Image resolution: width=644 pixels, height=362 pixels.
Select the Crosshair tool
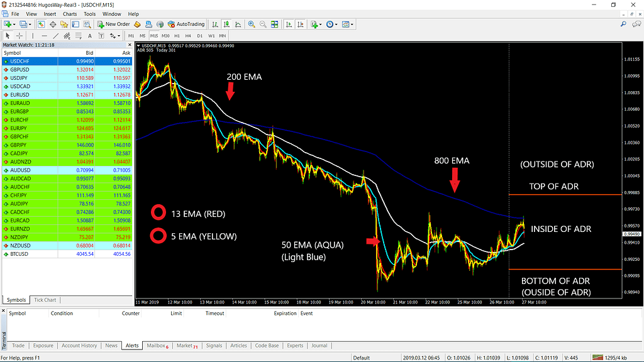20,36
